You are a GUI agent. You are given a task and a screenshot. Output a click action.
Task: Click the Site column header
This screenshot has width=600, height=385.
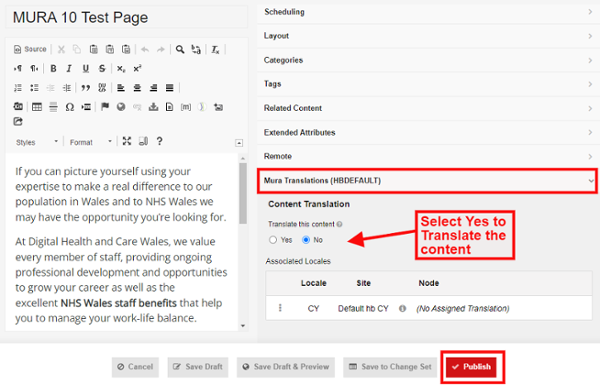tap(363, 283)
